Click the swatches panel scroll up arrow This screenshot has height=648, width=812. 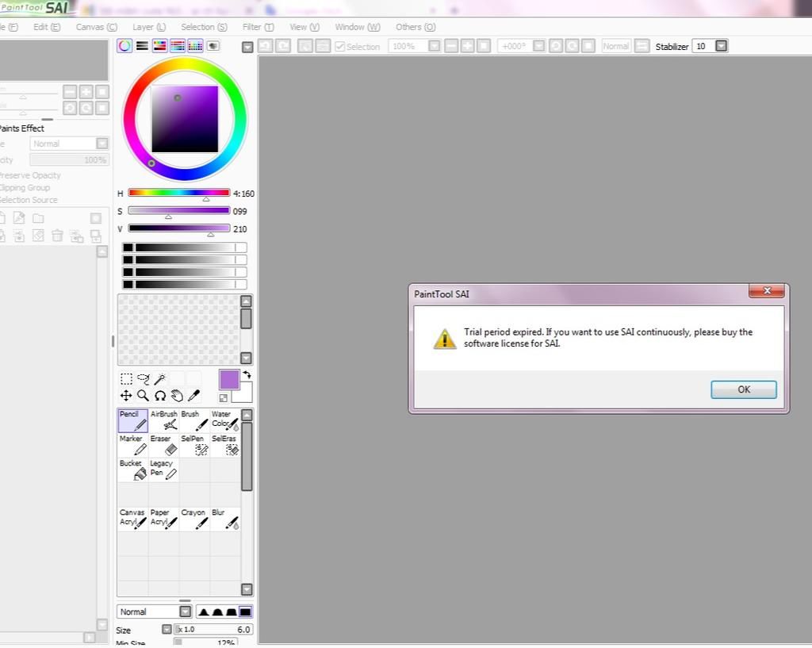point(246,301)
